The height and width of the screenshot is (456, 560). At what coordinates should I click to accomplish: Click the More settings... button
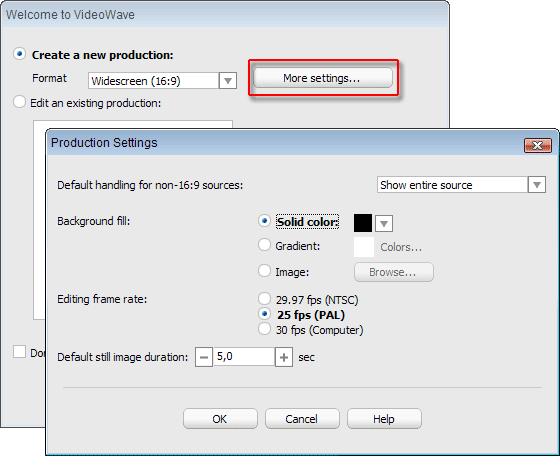(x=323, y=78)
